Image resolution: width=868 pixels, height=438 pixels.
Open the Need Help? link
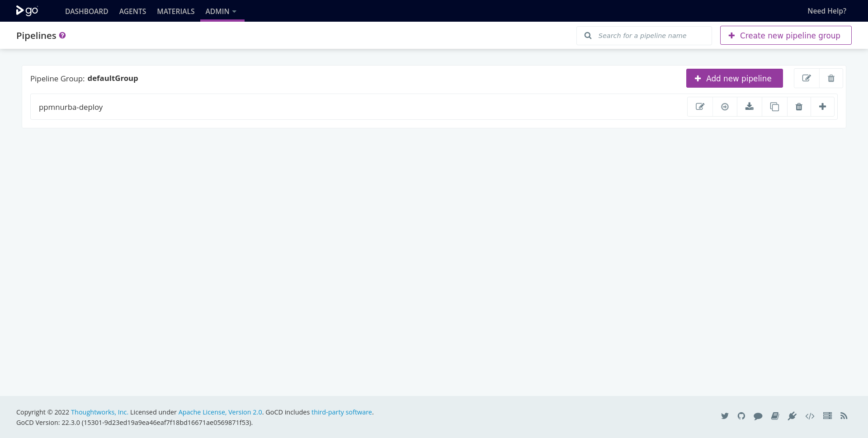[x=827, y=11]
